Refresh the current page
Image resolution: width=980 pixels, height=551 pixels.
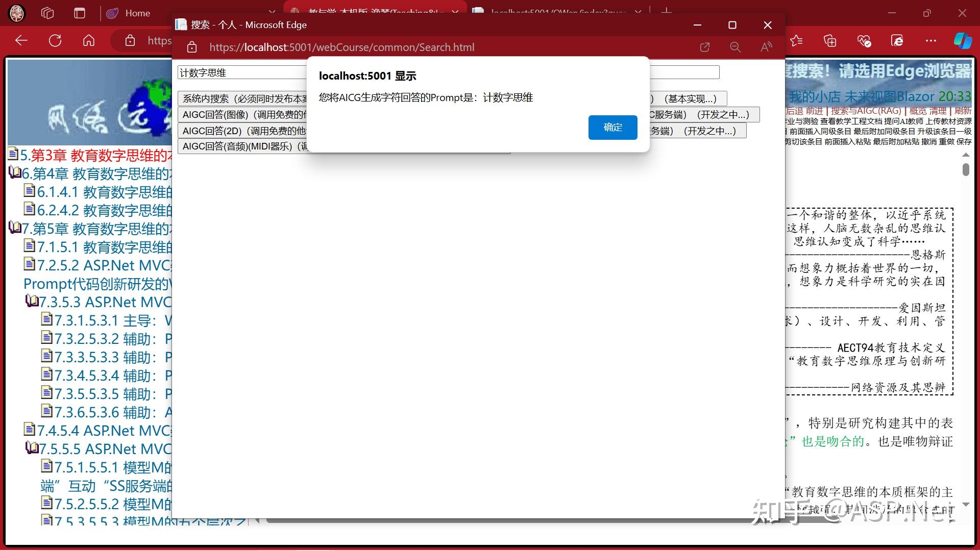pyautogui.click(x=55, y=41)
